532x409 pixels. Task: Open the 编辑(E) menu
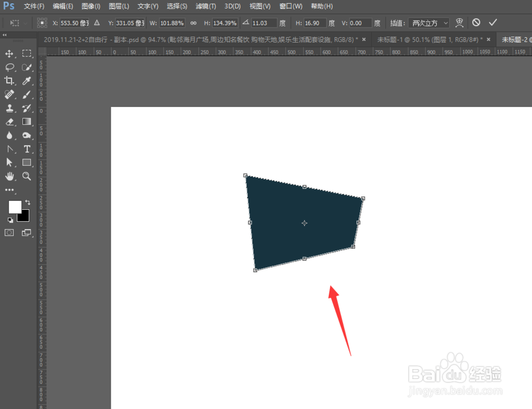point(63,6)
